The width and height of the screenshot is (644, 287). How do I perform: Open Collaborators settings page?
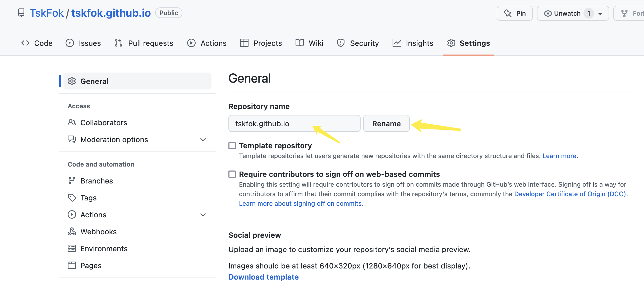pos(137,122)
